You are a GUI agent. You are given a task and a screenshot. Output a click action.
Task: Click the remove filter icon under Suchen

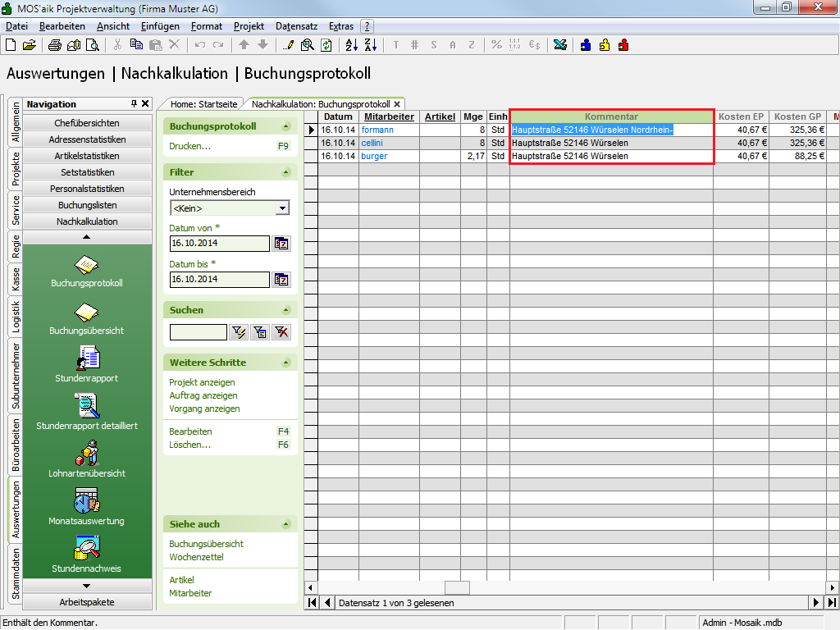(281, 332)
